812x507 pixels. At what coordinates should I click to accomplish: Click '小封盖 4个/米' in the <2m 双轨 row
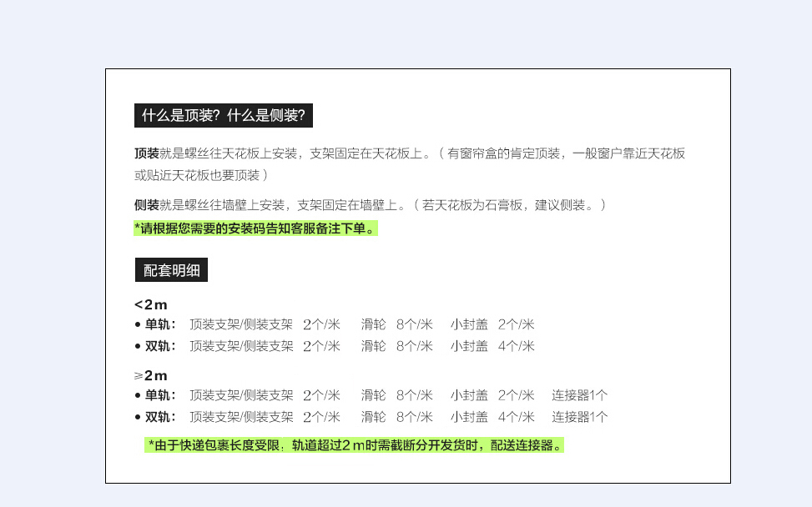coord(492,346)
